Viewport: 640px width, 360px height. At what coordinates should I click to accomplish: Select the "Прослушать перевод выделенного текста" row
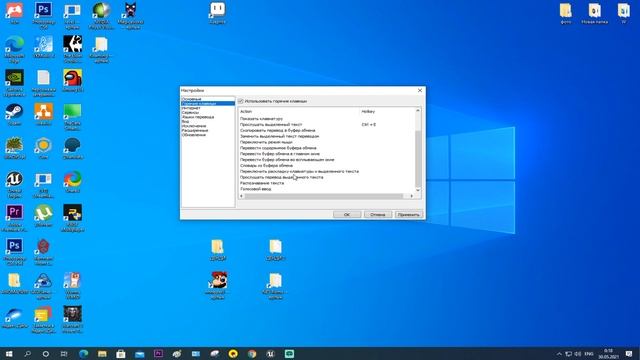(282, 177)
